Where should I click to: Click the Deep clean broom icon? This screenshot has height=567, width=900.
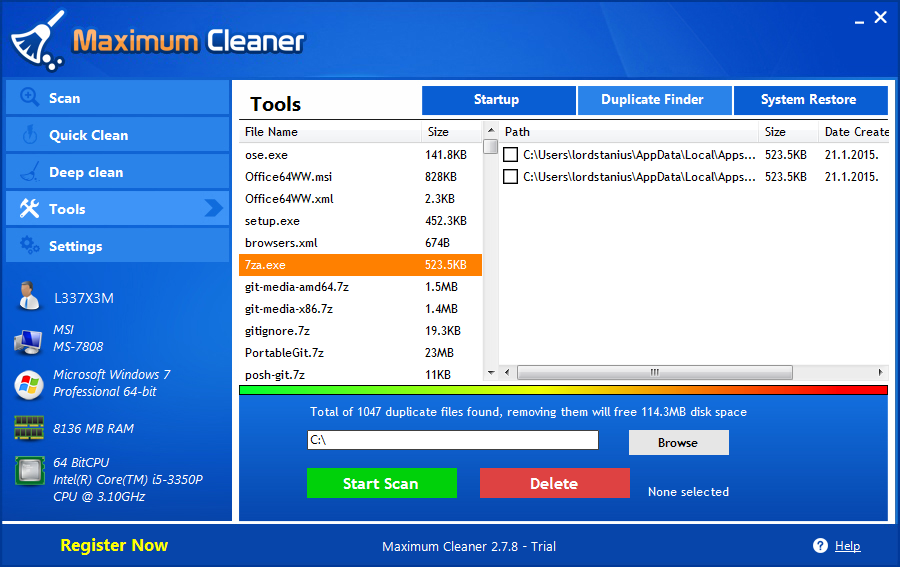point(30,171)
